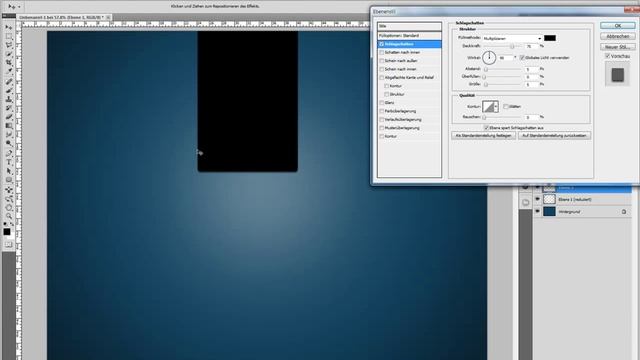This screenshot has height=360, width=640.
Task: Enable the Musterüberlagerung effect
Action: (x=382, y=128)
